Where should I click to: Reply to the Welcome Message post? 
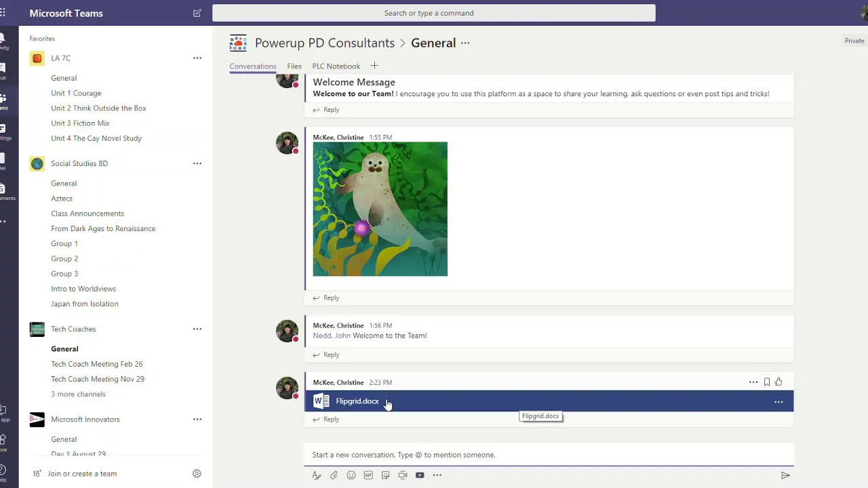(x=326, y=110)
